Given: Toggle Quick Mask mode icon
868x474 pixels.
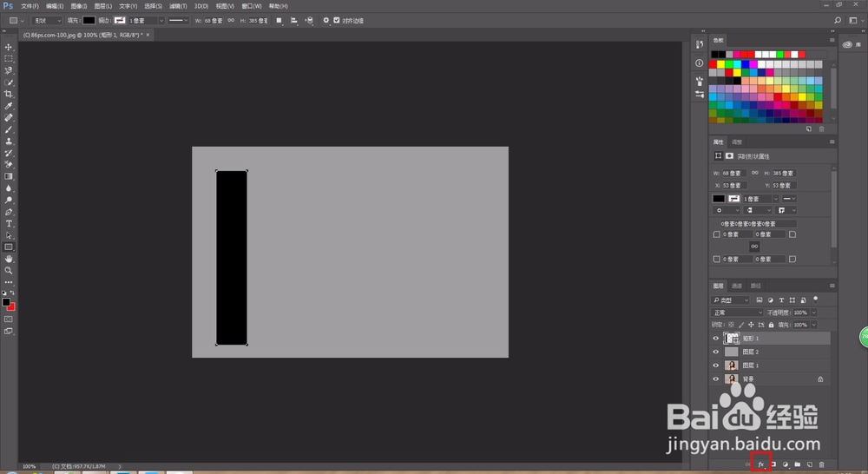Looking at the screenshot, I should coord(9,319).
